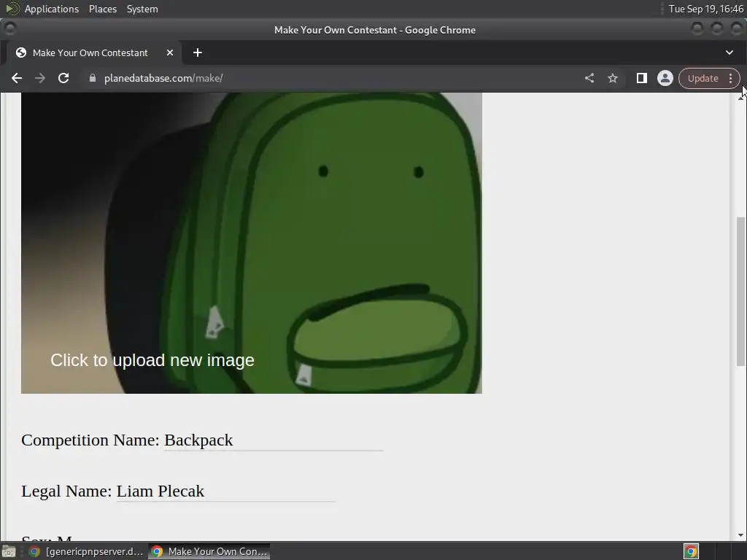Reload the planedatabase.com page
747x560 pixels.
[x=63, y=78]
